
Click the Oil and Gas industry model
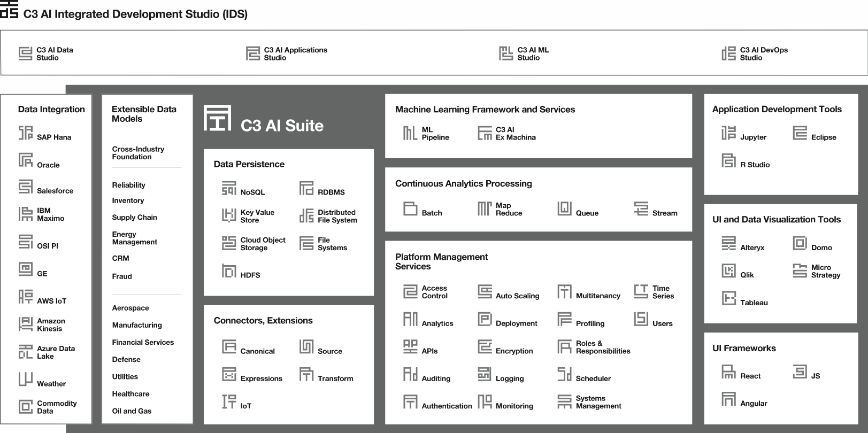click(132, 411)
